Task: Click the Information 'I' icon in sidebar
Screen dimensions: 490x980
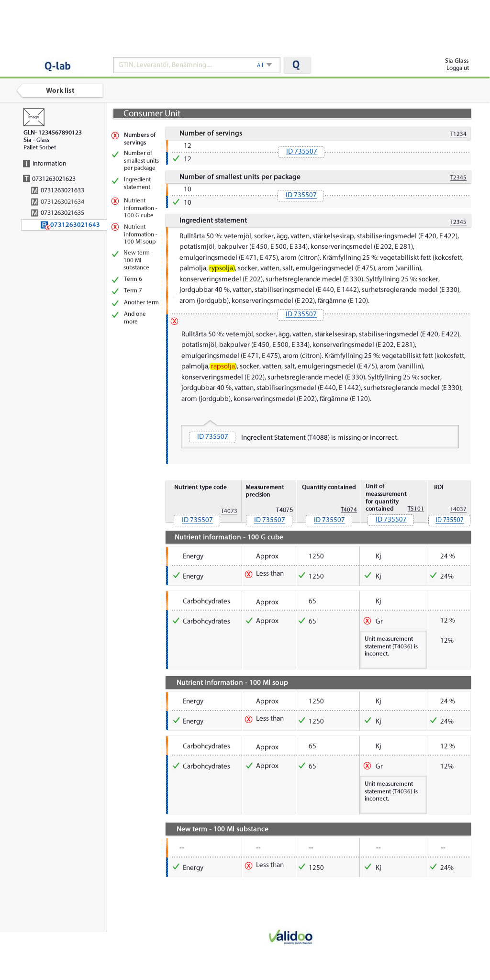Action: pyautogui.click(x=27, y=164)
